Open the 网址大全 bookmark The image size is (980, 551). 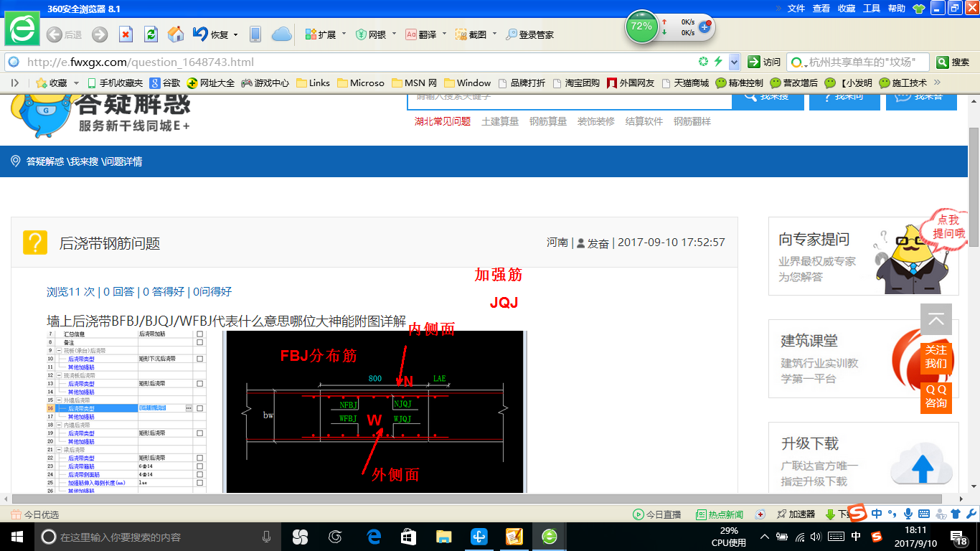211,83
